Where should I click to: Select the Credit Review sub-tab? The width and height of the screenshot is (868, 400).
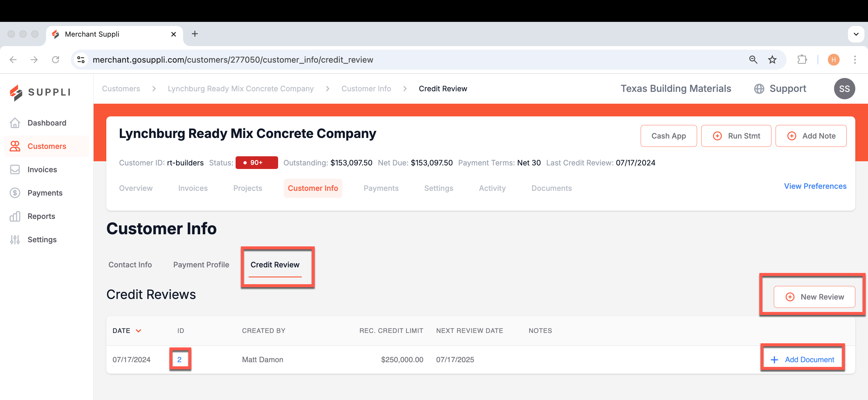[x=275, y=265]
